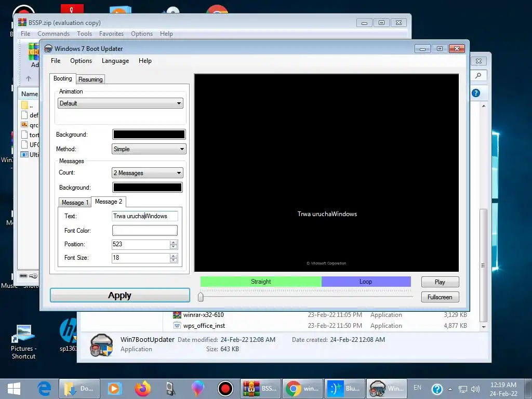This screenshot has width=532, height=399.
Task: Click the tray help question mark icon
Action: [x=437, y=389]
